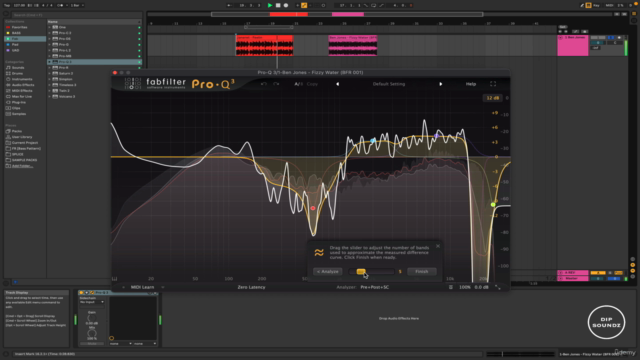This screenshot has width=640, height=360.
Task: Open the SPLICE folder in Places
Action: [x=18, y=154]
